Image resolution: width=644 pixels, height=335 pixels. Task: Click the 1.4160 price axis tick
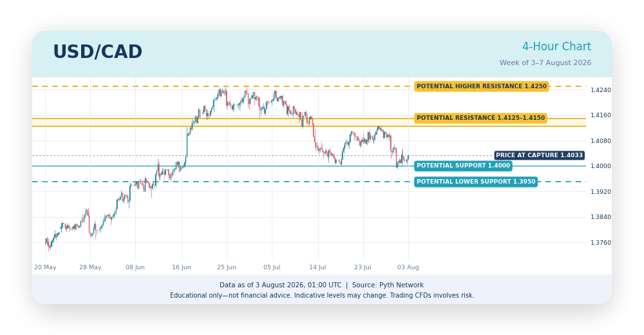tap(600, 115)
